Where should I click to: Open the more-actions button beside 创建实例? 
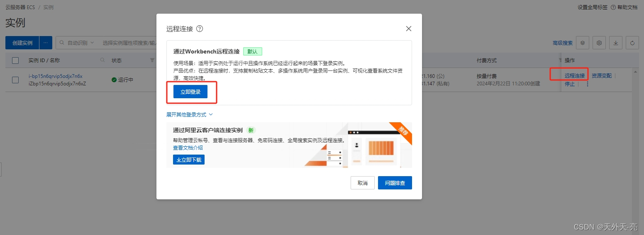[46, 43]
